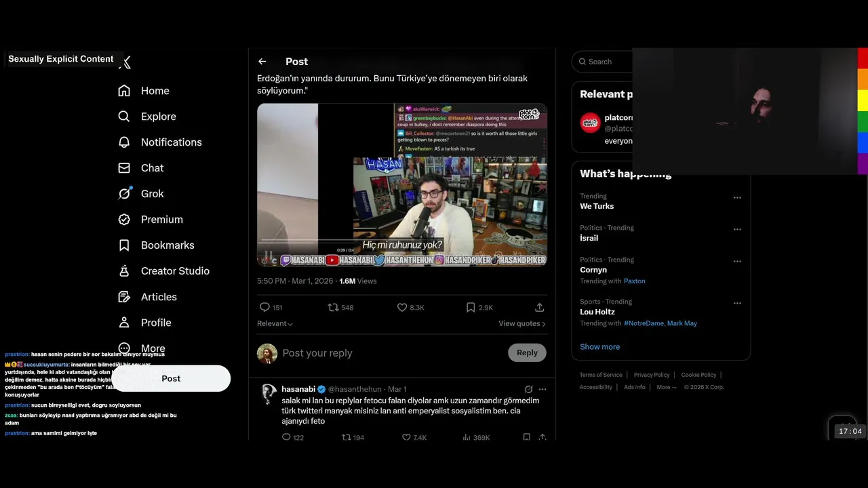The height and width of the screenshot is (488, 868).
Task: Open the platcorn profile avatar
Action: pyautogui.click(x=590, y=123)
